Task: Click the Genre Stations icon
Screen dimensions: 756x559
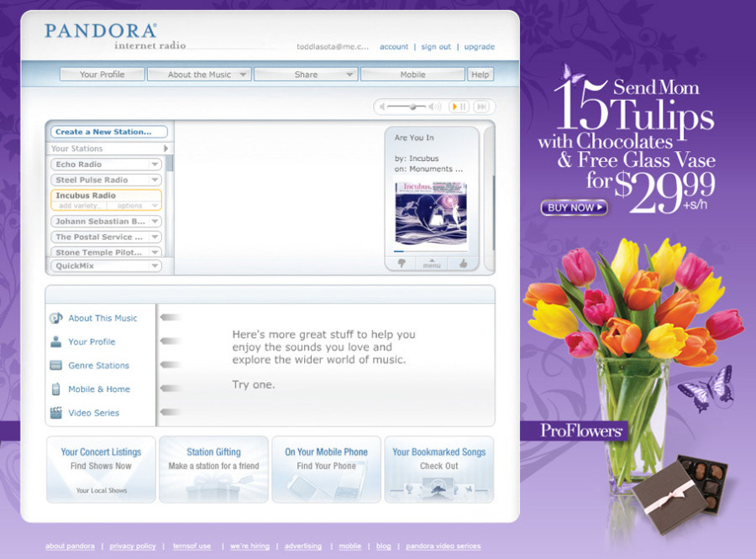Action: [x=56, y=365]
